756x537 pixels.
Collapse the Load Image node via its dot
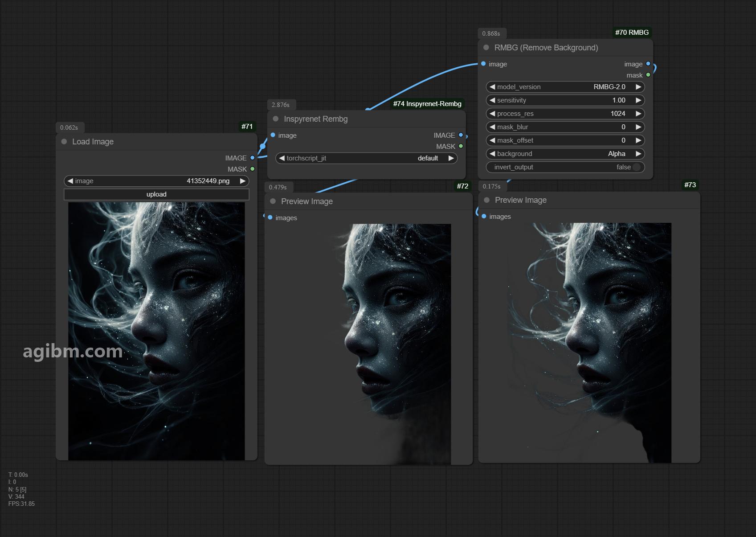(64, 141)
